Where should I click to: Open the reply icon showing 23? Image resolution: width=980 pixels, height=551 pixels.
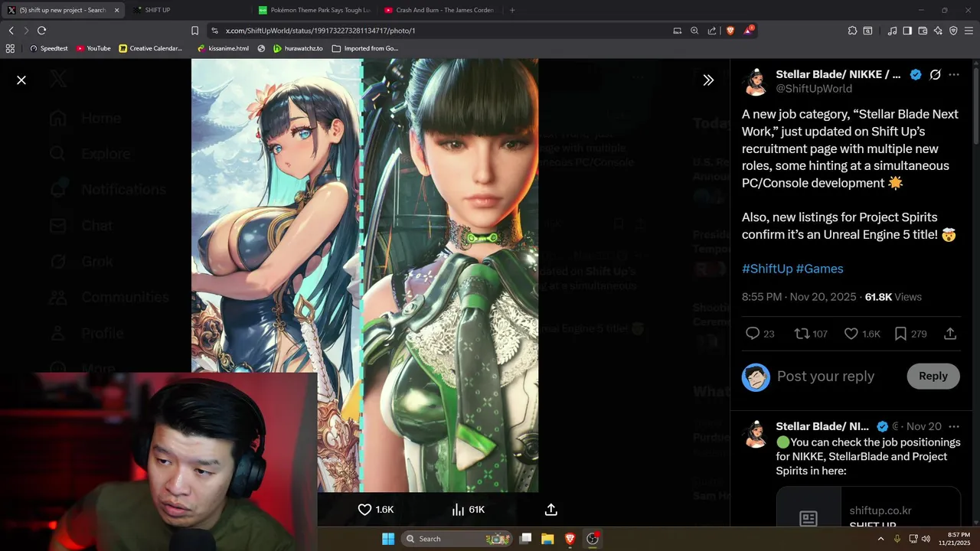coord(759,334)
